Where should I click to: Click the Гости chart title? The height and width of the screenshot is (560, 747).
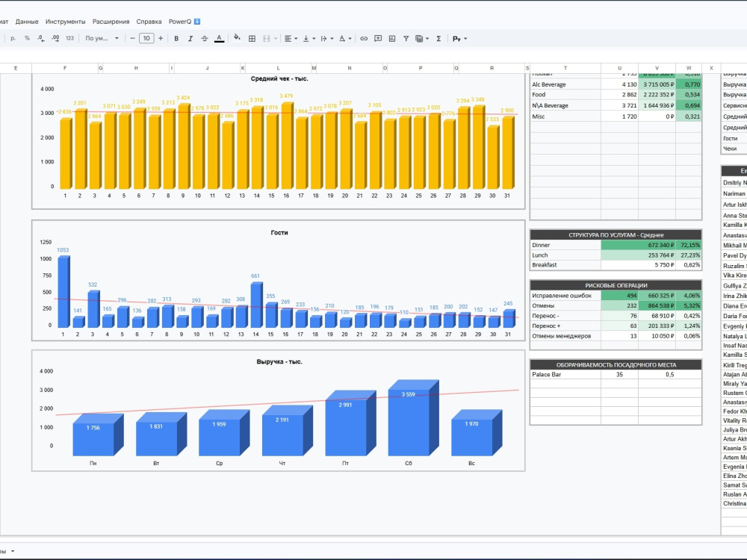pos(279,233)
